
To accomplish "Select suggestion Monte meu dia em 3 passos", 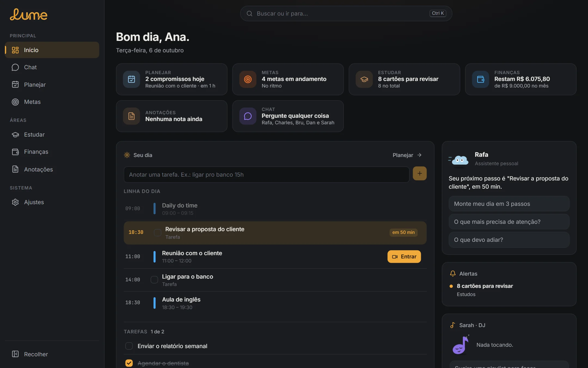I will coord(509,204).
